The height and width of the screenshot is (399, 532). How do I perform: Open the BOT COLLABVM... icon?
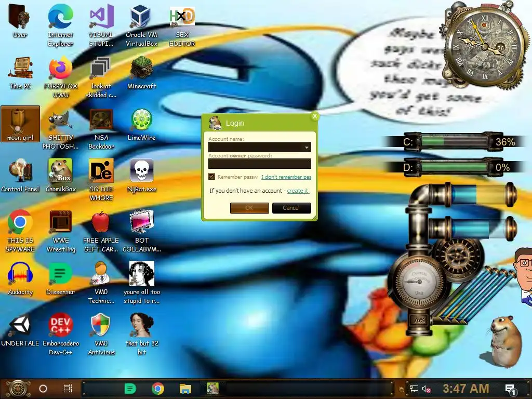point(141,231)
